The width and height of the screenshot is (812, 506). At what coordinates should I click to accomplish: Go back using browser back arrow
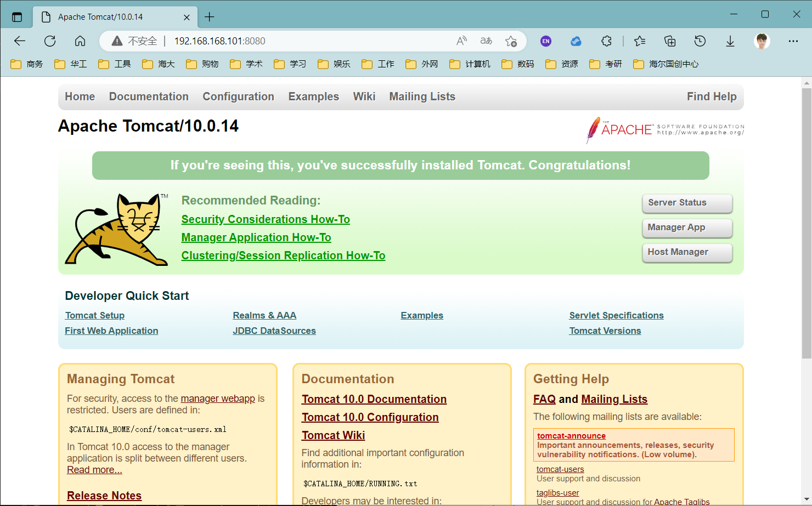[20, 41]
